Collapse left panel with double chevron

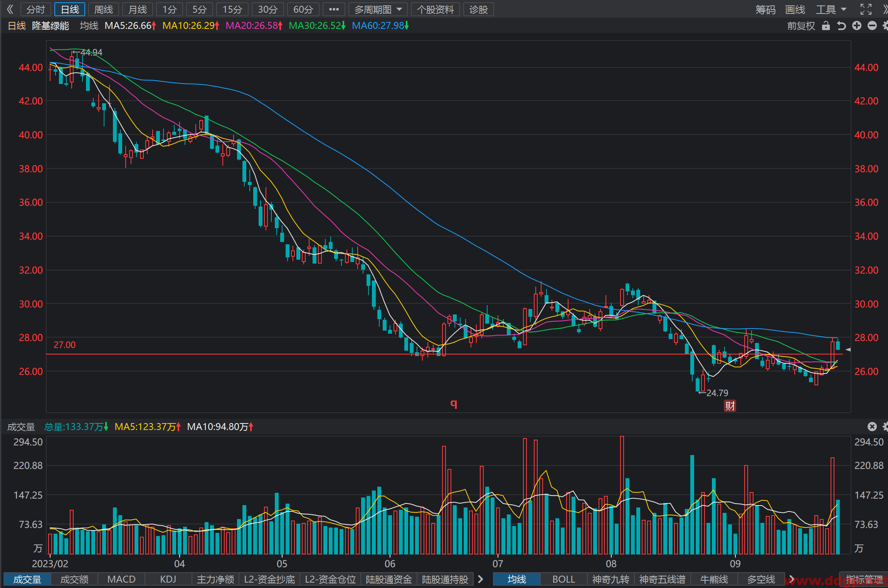[10, 9]
